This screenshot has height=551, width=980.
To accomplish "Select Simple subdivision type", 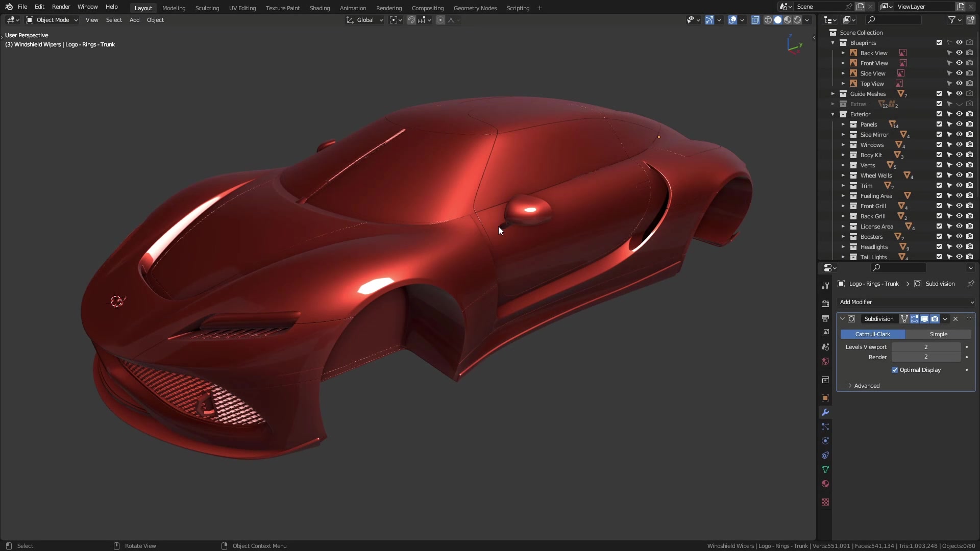I will (938, 334).
